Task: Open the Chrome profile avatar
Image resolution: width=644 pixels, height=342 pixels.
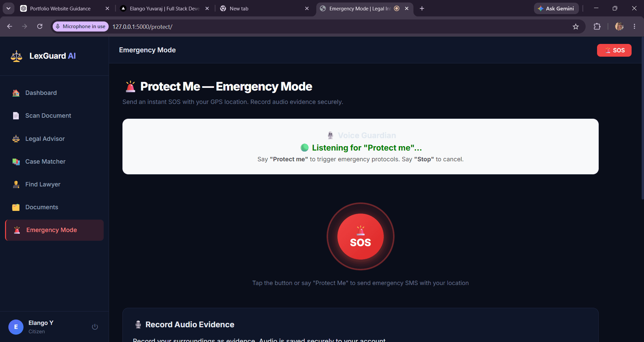Action: pos(619,26)
